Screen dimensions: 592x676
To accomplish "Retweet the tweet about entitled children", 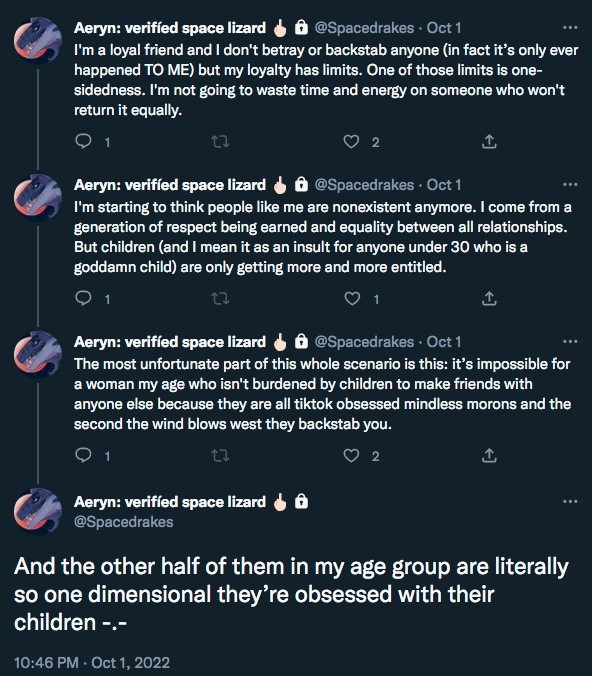I will click(220, 298).
